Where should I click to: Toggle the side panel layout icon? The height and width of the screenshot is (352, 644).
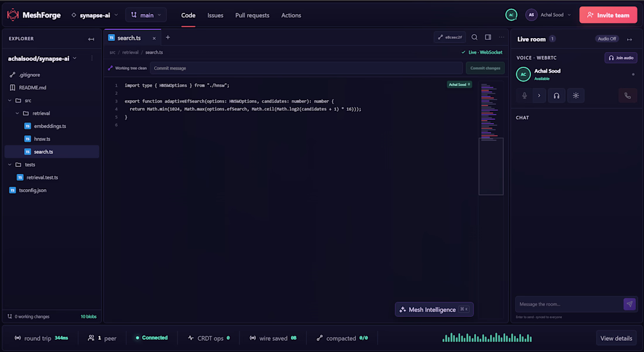coord(488,37)
